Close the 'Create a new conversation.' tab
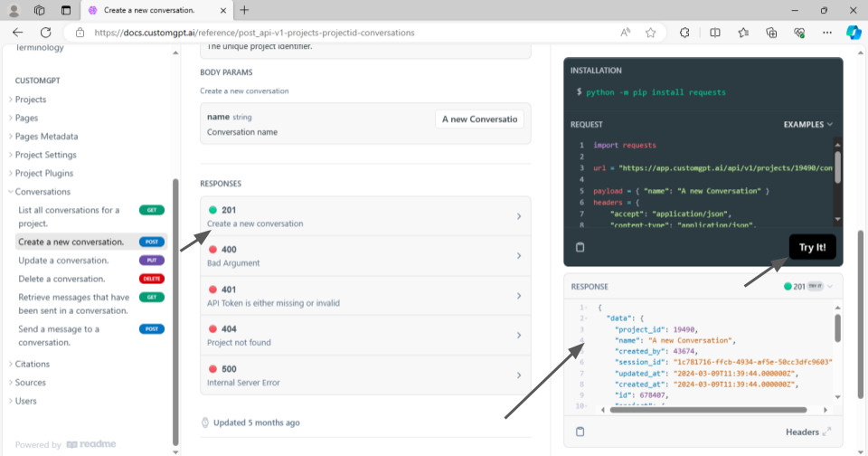This screenshot has width=868, height=456. pos(223,11)
